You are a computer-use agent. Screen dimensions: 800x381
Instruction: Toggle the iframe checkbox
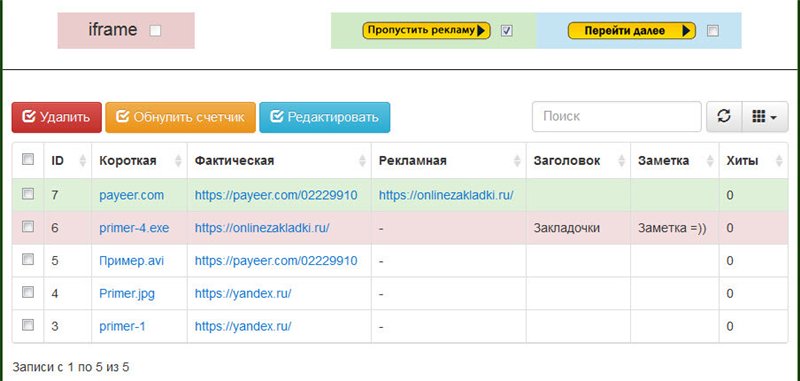155,31
